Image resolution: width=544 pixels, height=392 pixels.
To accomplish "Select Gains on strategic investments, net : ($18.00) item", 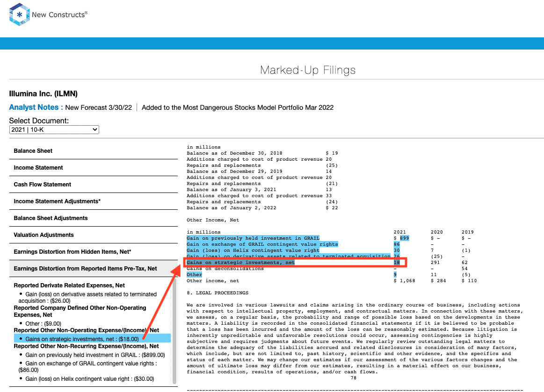I will 92,339.
